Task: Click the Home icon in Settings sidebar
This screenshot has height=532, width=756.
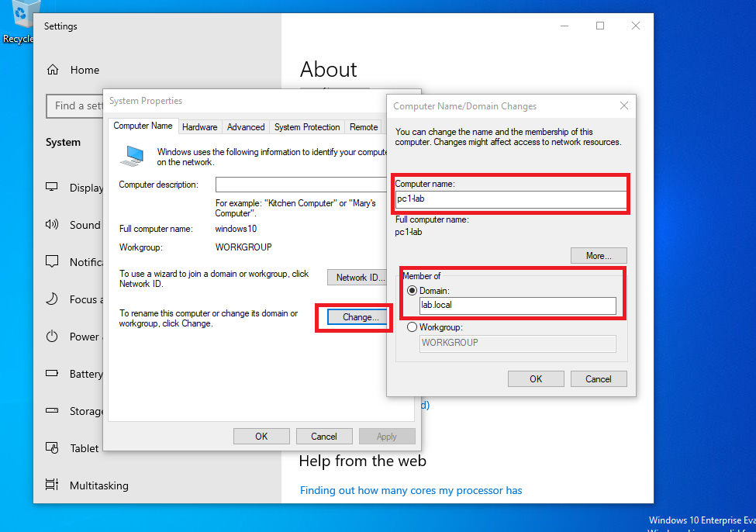Action: 53,70
